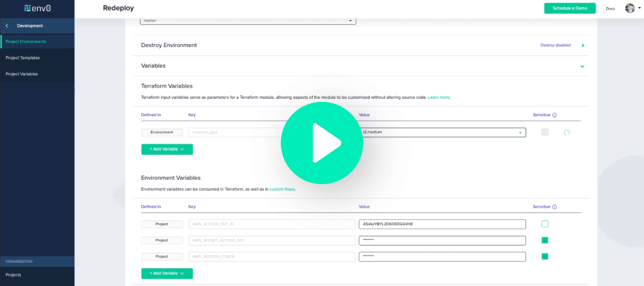Reset the instance_type variable with the revert icon
This screenshot has height=286, width=644.
click(566, 132)
